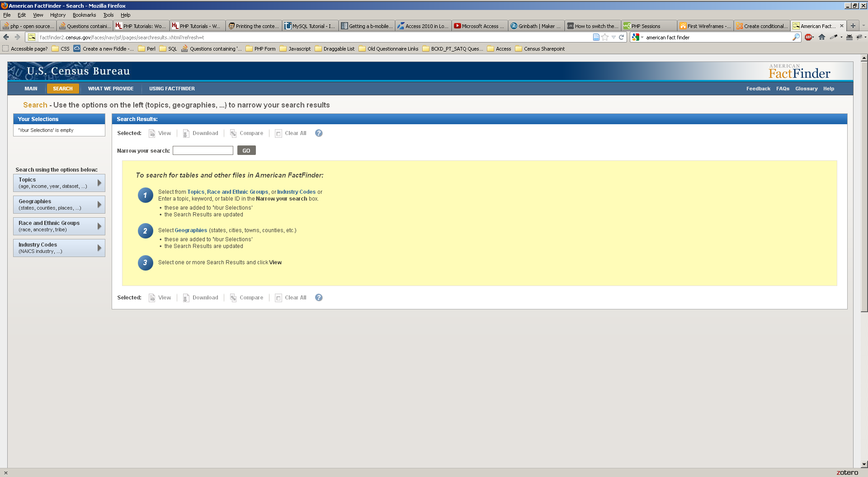The width and height of the screenshot is (868, 477).
Task: Open the WHAT WE PROVIDE tab
Action: 111,89
